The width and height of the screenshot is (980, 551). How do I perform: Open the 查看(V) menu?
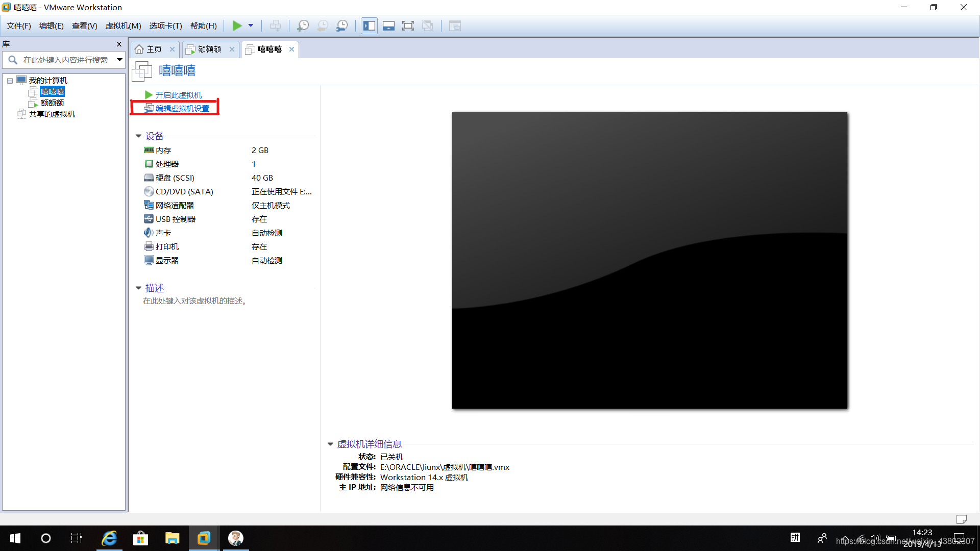[85, 26]
